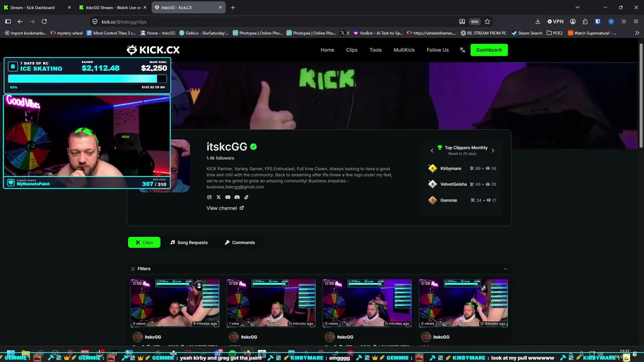
Task: Open the IRL STREAM FROM PC bookmark
Action: (483, 33)
